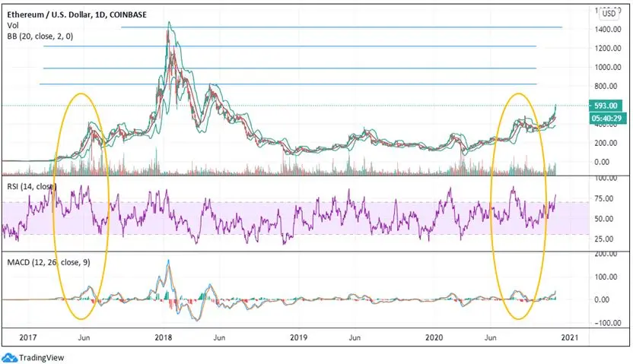Screen dimensions: 633x364
Task: Click the RSI (14, close) indicator label
Action: coord(32,187)
